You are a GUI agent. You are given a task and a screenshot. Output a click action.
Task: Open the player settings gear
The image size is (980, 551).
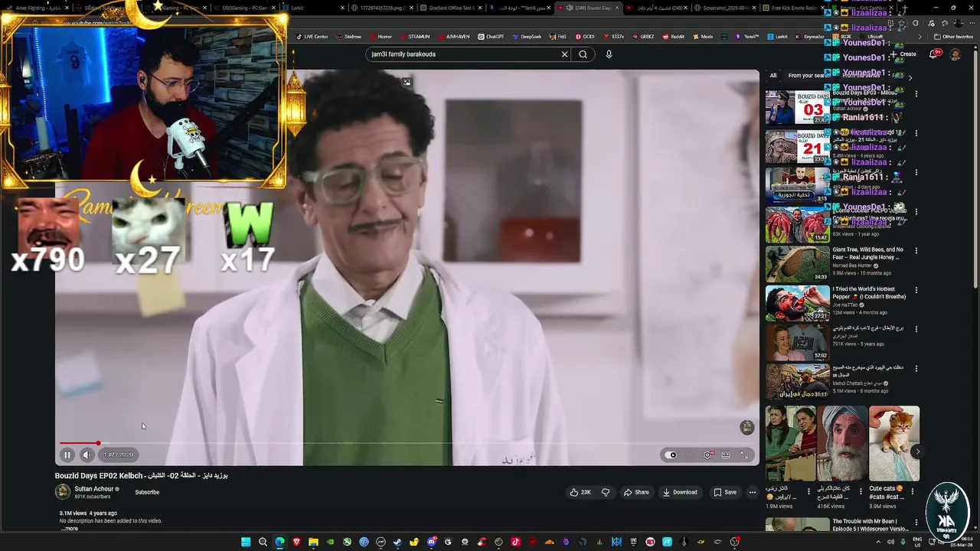[x=707, y=455]
